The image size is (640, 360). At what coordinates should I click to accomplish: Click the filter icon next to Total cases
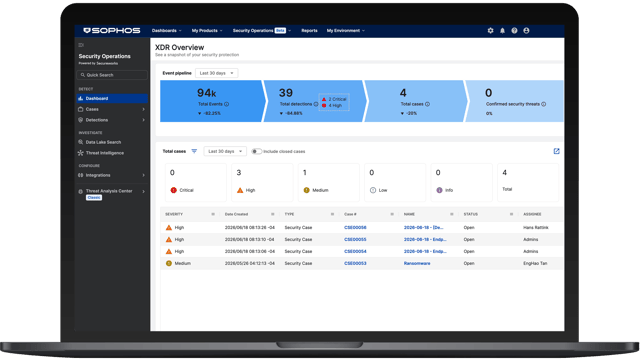(x=194, y=151)
